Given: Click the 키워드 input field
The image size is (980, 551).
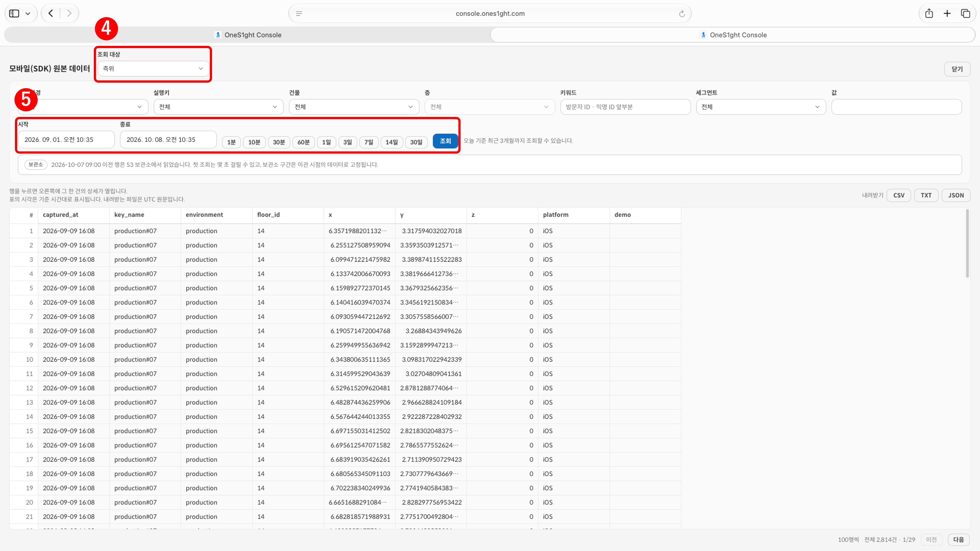Looking at the screenshot, I should (625, 107).
